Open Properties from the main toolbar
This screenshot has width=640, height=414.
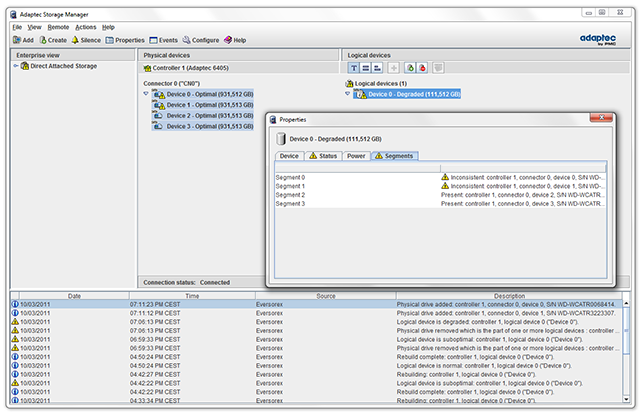(125, 40)
